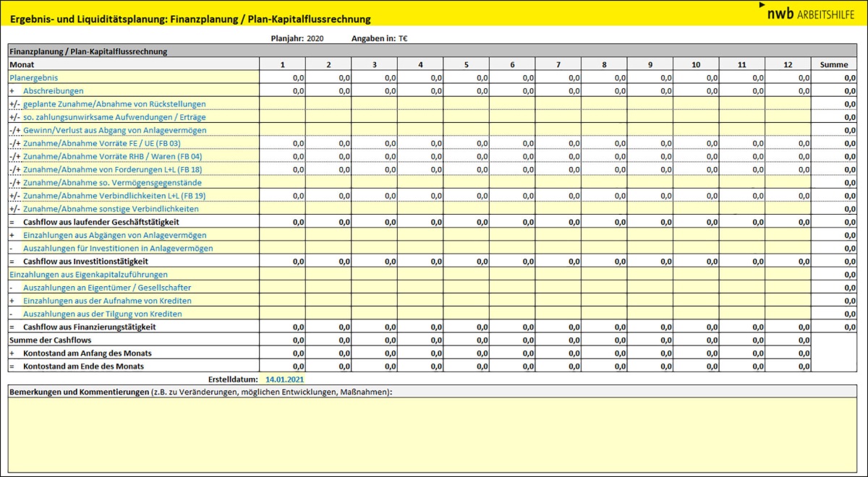The width and height of the screenshot is (868, 477).
Task: Click Einzahlungen aus Eigenkapitalzuführungen row label
Action: (x=88, y=275)
